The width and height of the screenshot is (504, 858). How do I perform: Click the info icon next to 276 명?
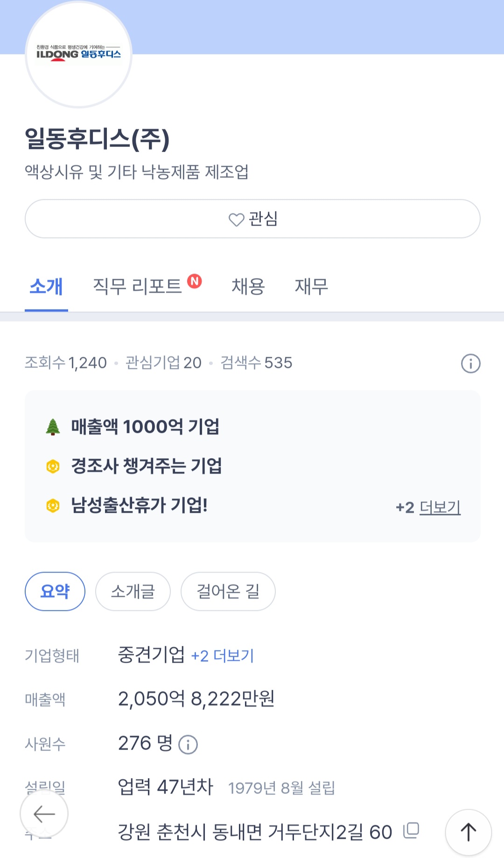tap(189, 745)
